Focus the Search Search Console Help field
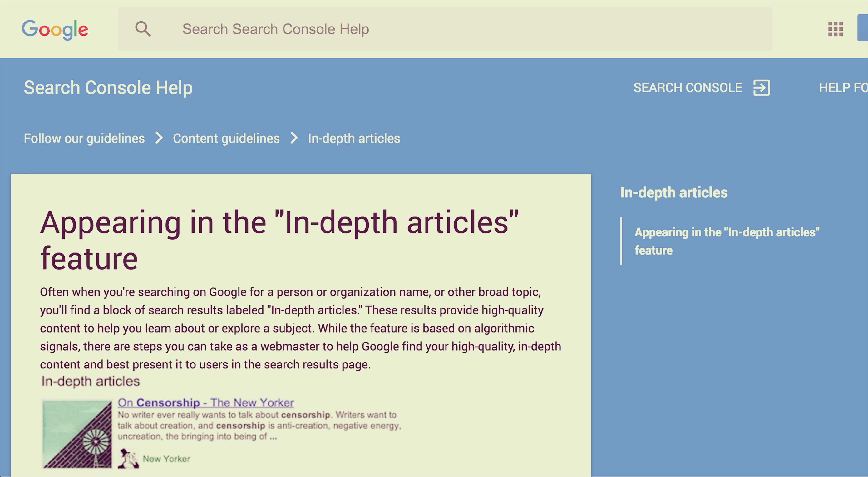The height and width of the screenshot is (477, 868). click(x=445, y=29)
